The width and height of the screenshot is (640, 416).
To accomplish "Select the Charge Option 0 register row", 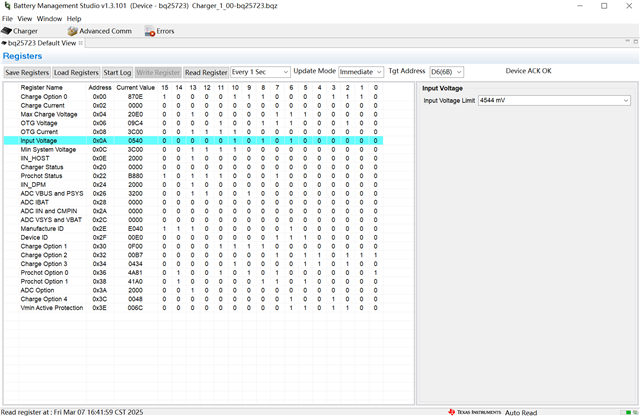I will click(193, 97).
